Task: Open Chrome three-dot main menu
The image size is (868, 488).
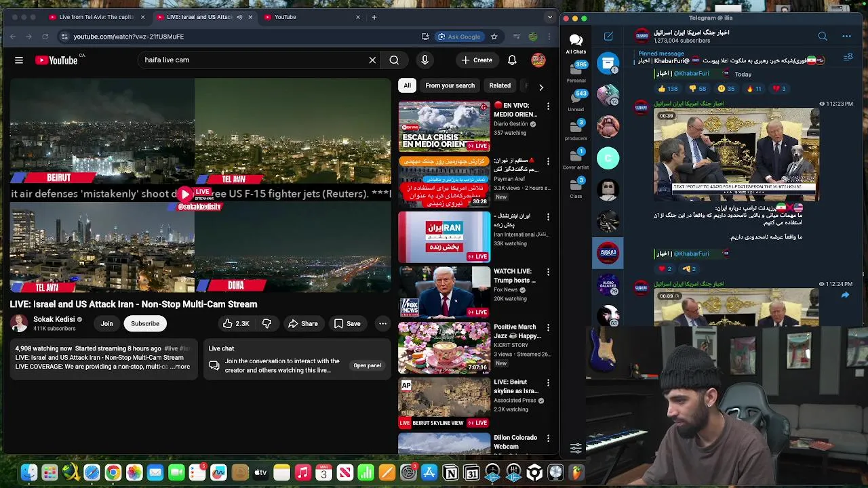Action: [x=548, y=37]
